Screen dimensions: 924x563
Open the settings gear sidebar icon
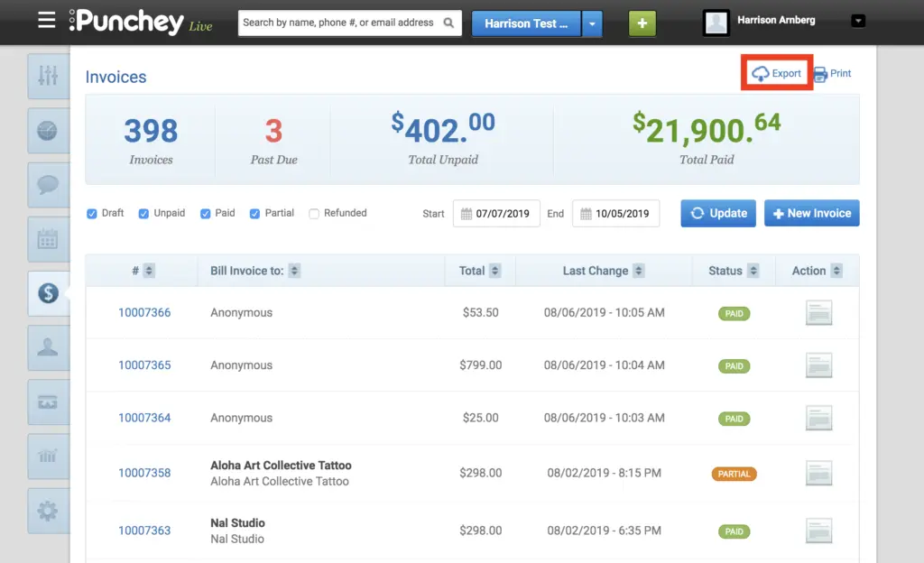48,511
